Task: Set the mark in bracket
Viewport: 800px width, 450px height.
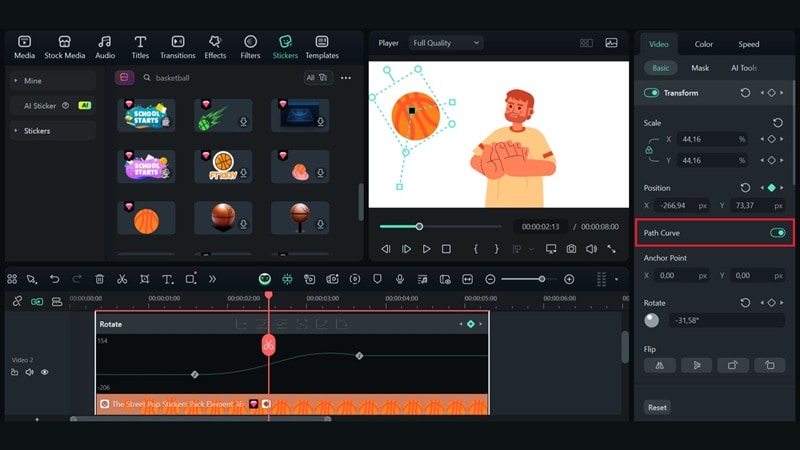Action: (476, 249)
